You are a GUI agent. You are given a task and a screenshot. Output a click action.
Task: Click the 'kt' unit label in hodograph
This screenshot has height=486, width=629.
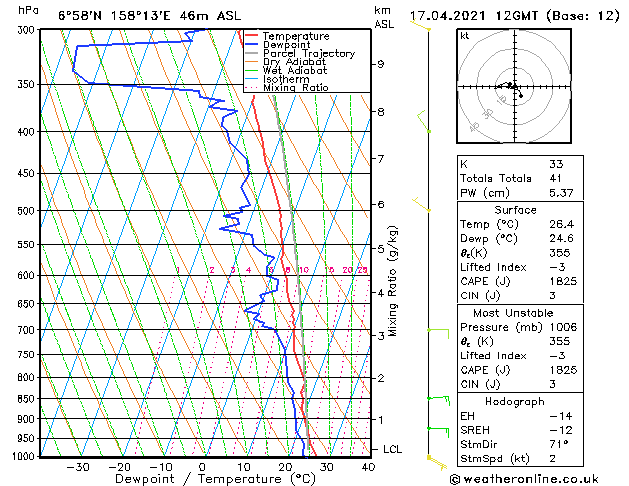pyautogui.click(x=465, y=36)
